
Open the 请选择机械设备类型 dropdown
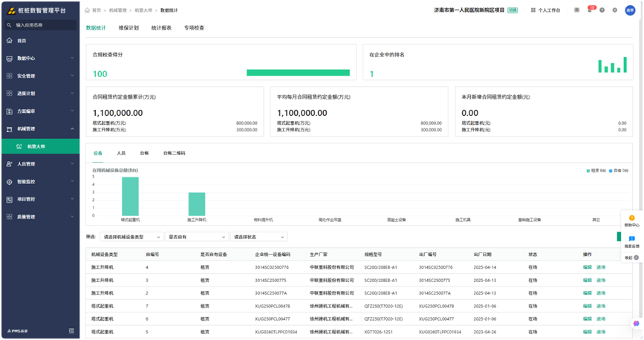131,237
